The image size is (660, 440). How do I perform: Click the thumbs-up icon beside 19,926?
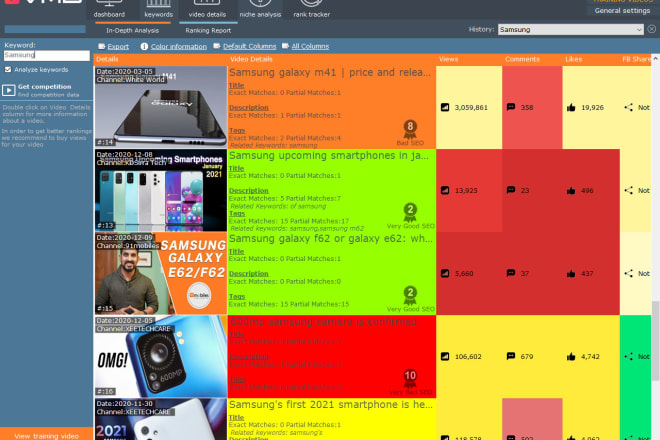point(571,107)
